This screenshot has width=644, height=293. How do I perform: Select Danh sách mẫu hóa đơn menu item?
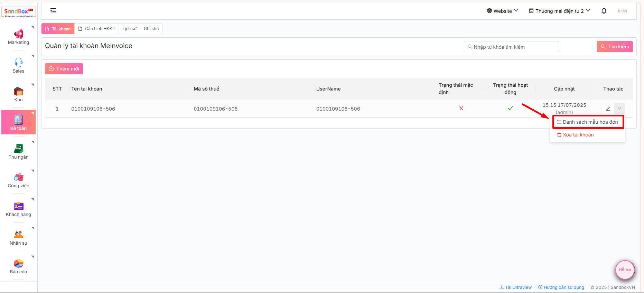588,122
